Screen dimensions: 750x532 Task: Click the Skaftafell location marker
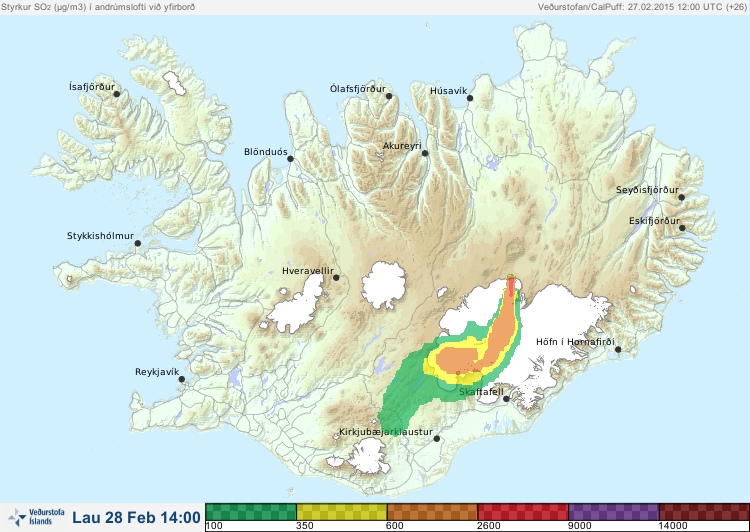(x=506, y=399)
